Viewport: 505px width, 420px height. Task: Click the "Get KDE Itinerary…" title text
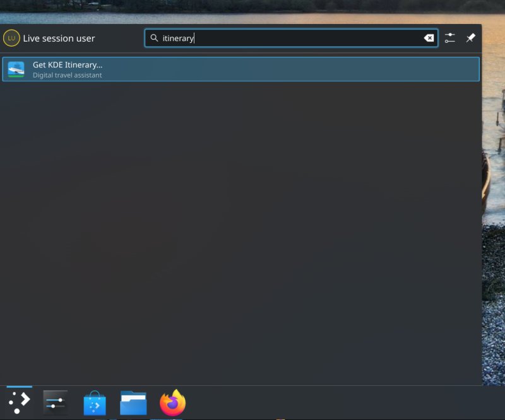pyautogui.click(x=66, y=64)
